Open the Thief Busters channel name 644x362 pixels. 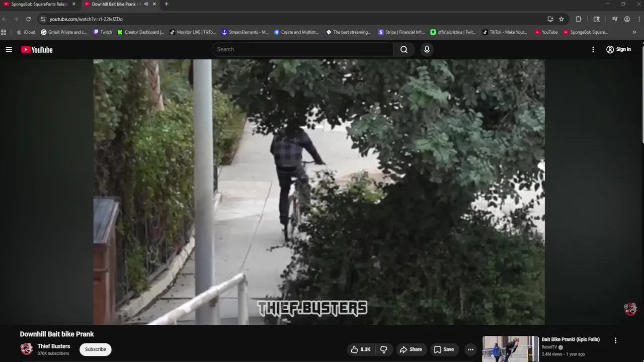(x=53, y=346)
